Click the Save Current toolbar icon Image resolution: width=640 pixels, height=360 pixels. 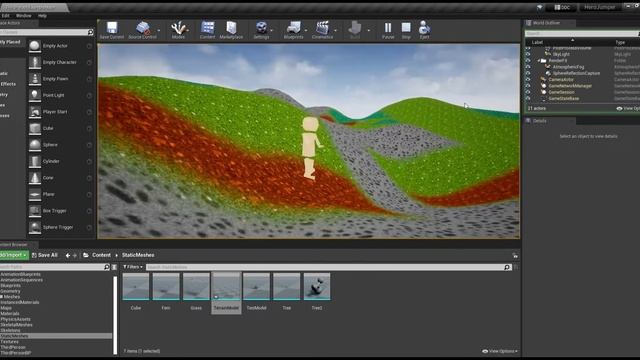point(111,28)
